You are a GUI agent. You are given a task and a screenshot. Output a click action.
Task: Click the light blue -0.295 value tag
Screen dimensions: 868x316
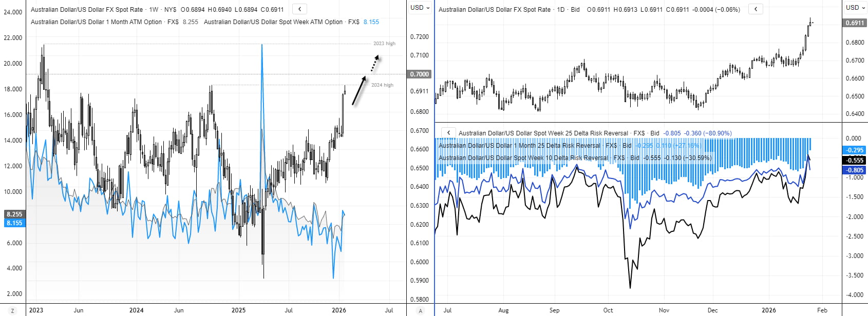855,150
